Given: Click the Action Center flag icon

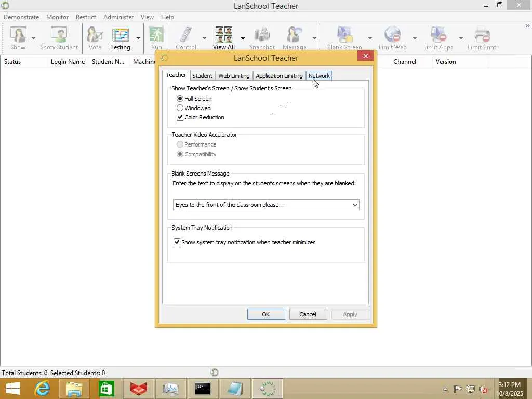Looking at the screenshot, I should point(458,389).
